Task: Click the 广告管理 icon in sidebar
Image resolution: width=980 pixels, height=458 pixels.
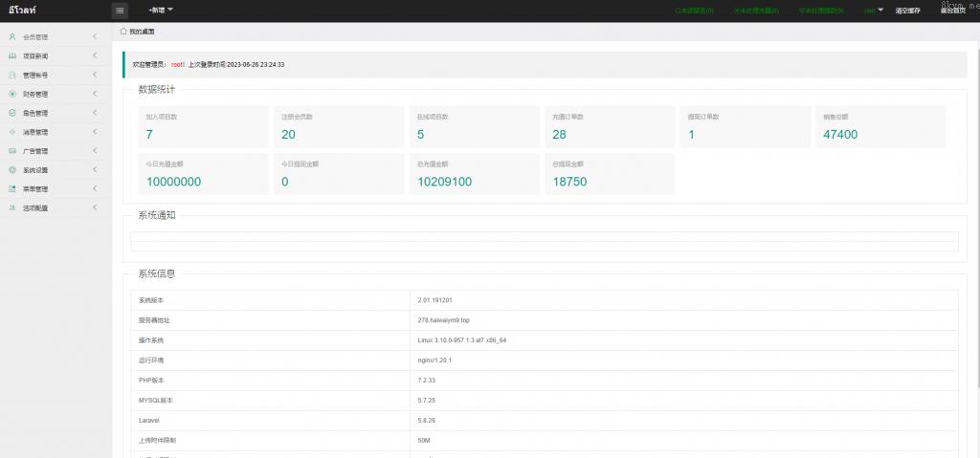Action: pos(12,151)
